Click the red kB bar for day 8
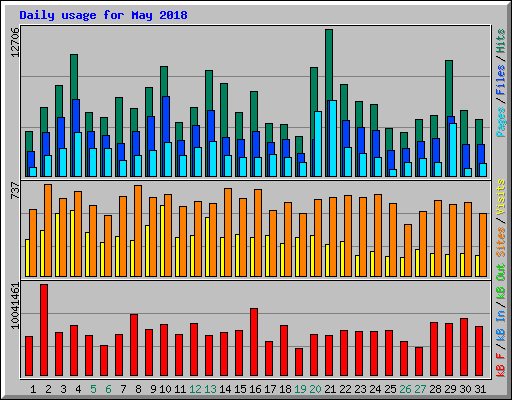Image resolution: width=512 pixels, height=400 pixels. click(x=134, y=345)
